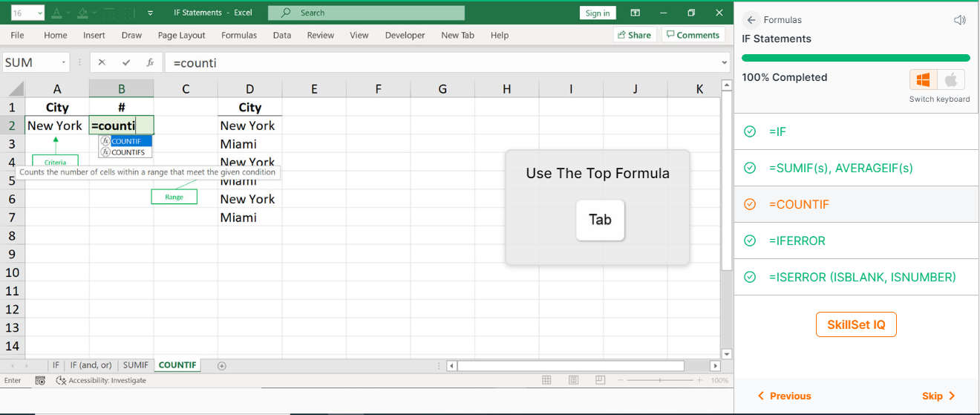Cancel formula entry with X icon
The height and width of the screenshot is (415, 980).
click(102, 63)
